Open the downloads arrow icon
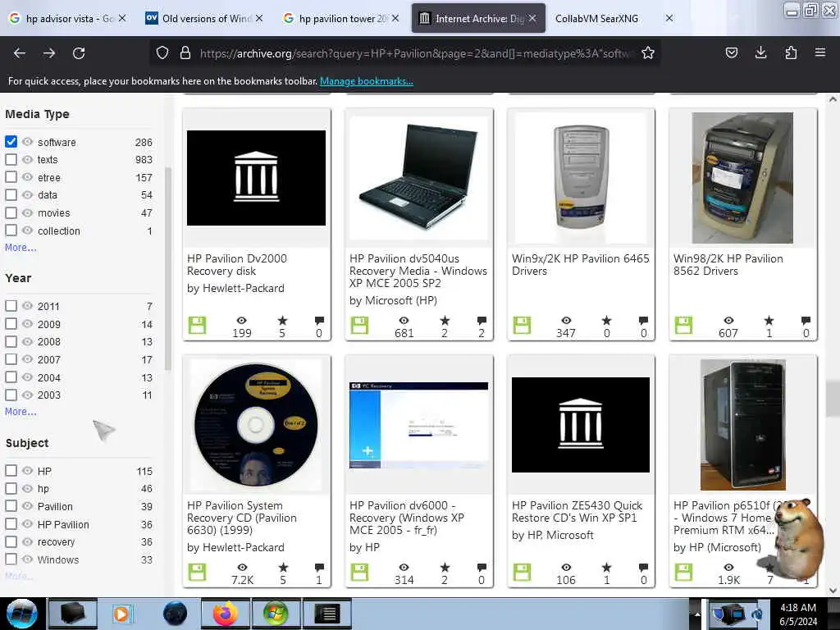 (x=760, y=52)
